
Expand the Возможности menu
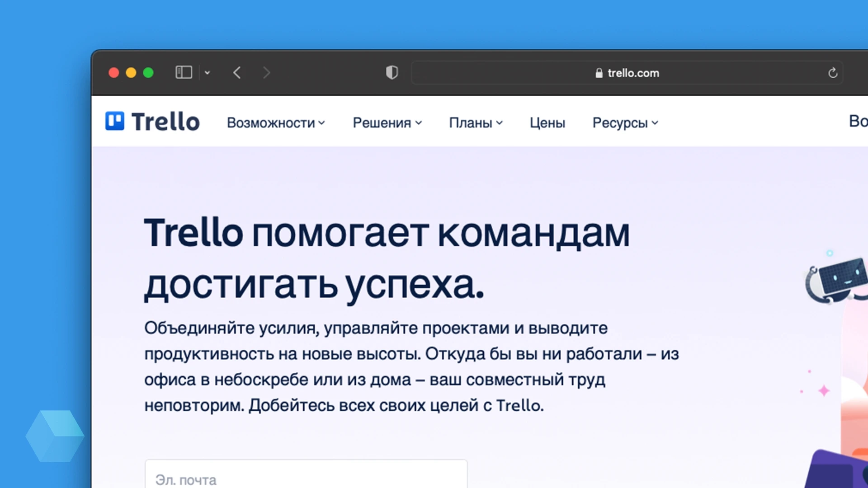[276, 122]
